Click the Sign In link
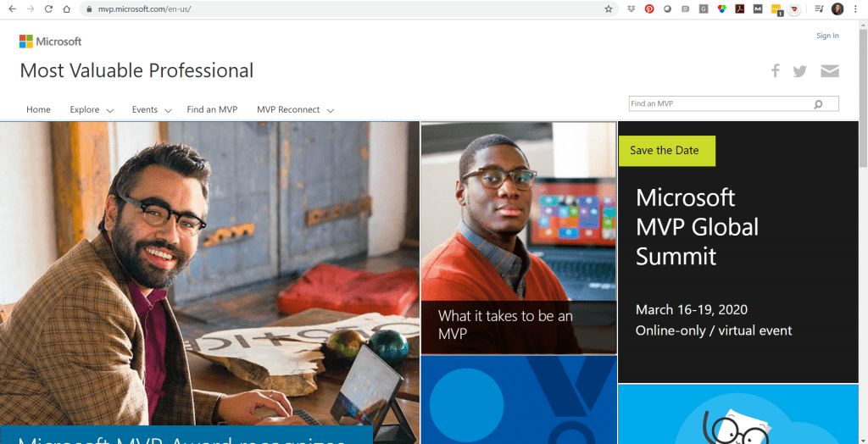Image resolution: width=868 pixels, height=444 pixels. [827, 36]
